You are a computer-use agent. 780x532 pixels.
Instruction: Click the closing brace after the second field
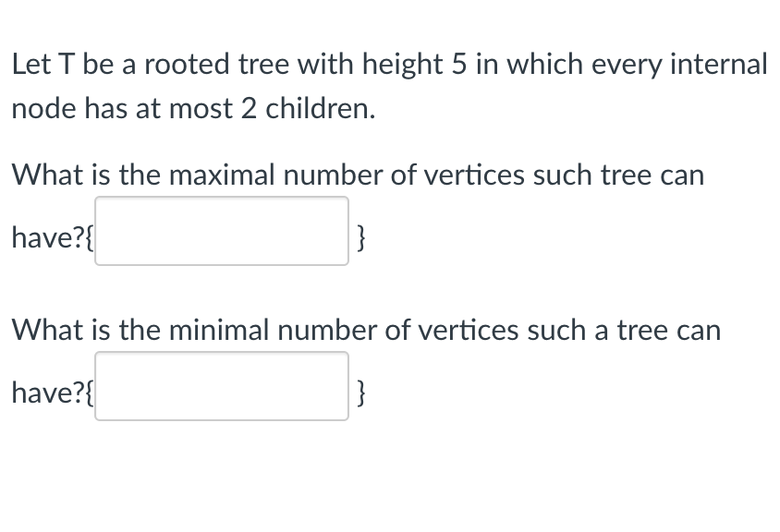pyautogui.click(x=360, y=393)
